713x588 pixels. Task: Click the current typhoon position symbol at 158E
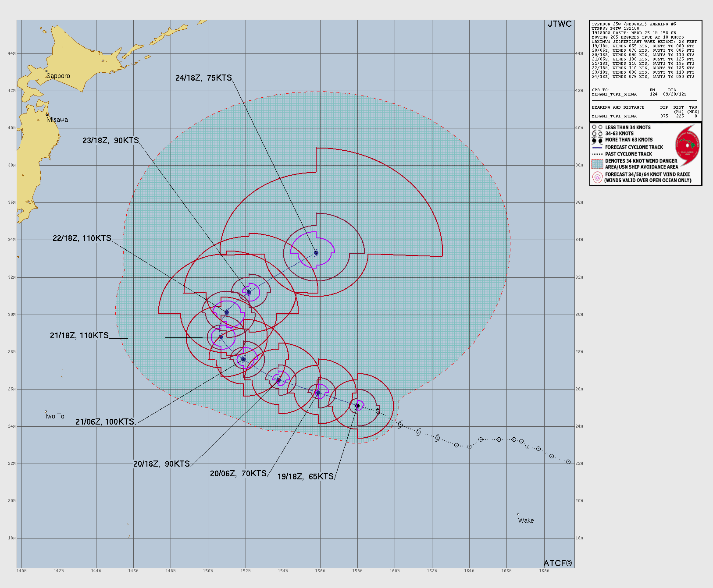[x=357, y=406]
